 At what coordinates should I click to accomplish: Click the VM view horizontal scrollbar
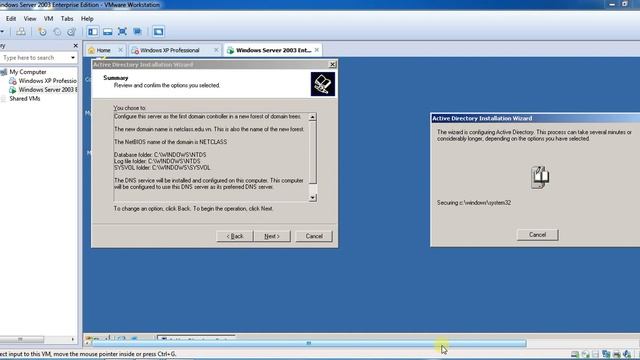pyautogui.click(x=309, y=343)
